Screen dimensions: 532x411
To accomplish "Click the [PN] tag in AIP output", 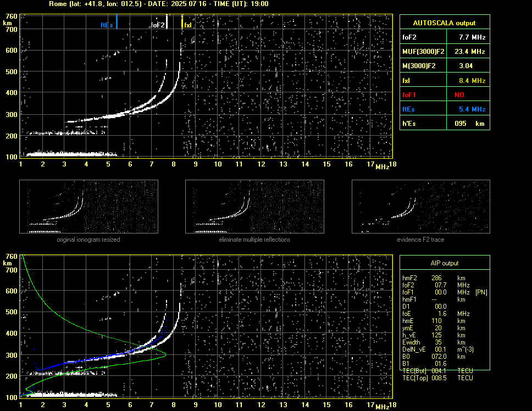I will (481, 292).
